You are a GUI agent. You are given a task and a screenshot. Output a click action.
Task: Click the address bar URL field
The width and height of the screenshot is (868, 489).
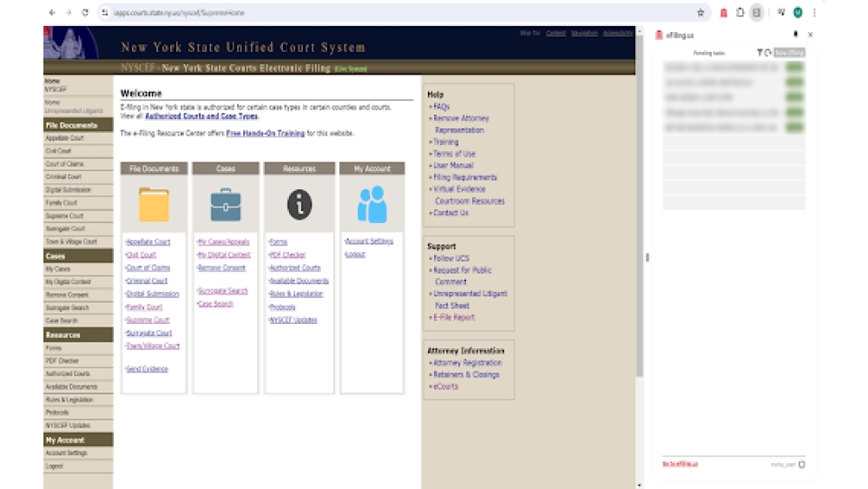[398, 12]
